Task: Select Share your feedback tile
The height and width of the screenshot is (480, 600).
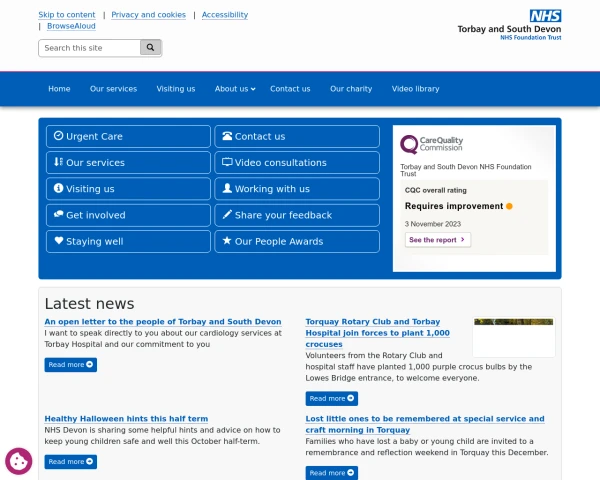Action: pos(297,215)
